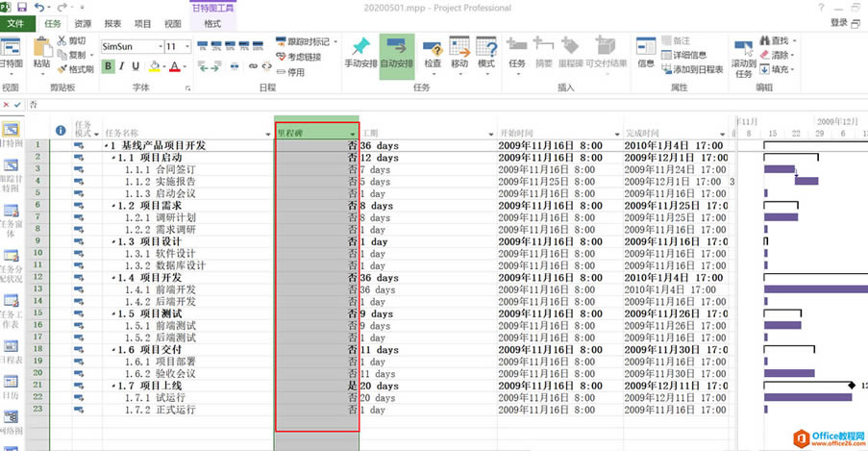The image size is (868, 451).
Task: Toggle Underline formatting button
Action: (136, 66)
